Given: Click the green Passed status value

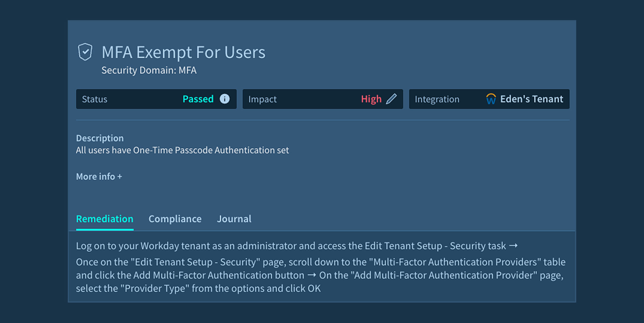Looking at the screenshot, I should 198,99.
